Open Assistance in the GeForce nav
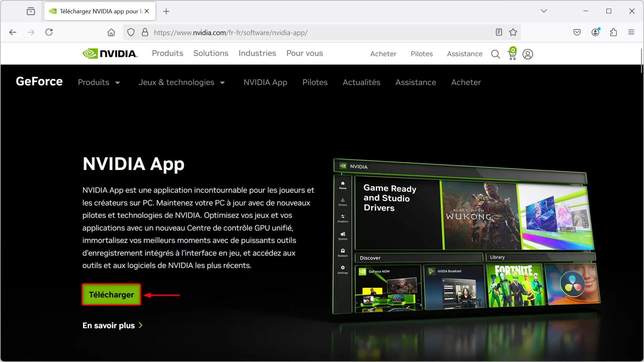Screen dimensions: 644x362 coord(416,82)
